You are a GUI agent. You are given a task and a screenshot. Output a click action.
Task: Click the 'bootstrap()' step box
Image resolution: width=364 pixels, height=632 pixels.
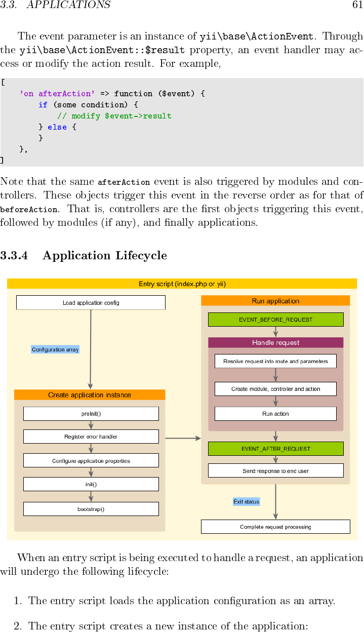91,509
